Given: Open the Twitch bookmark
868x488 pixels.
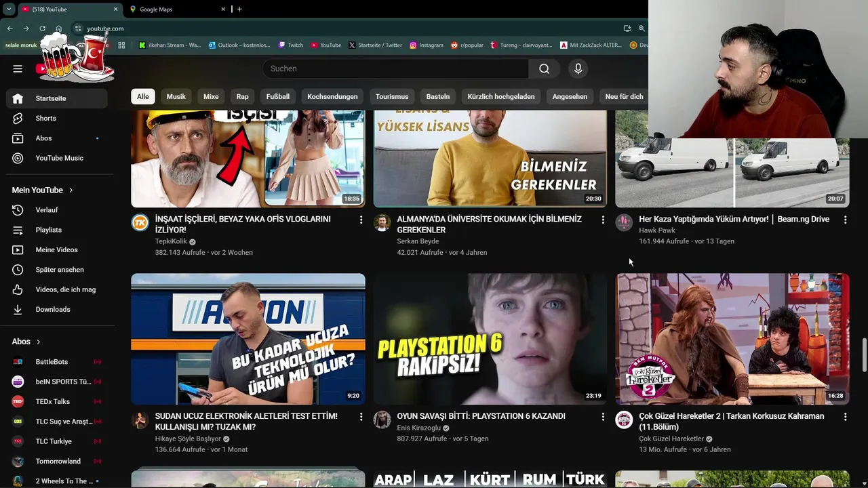Looking at the screenshot, I should point(290,45).
